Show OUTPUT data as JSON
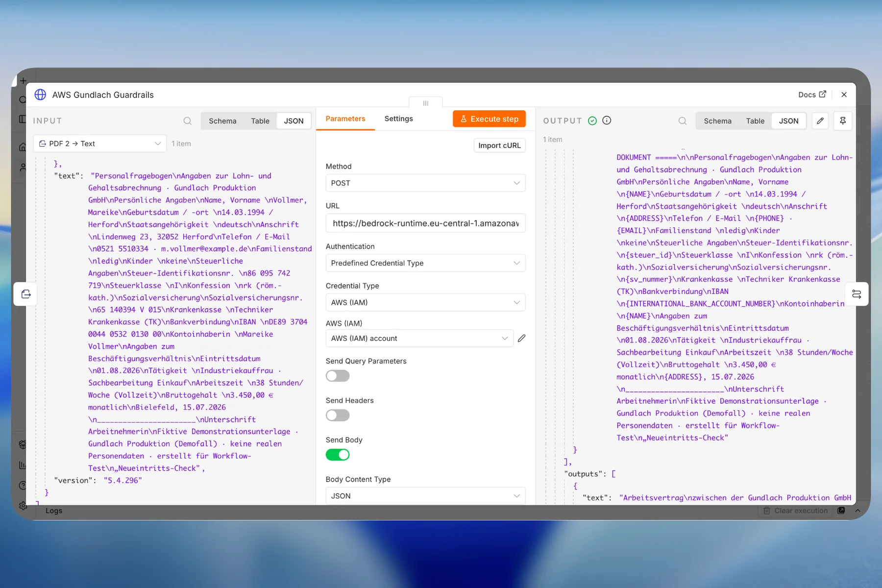The width and height of the screenshot is (882, 588). coord(789,121)
